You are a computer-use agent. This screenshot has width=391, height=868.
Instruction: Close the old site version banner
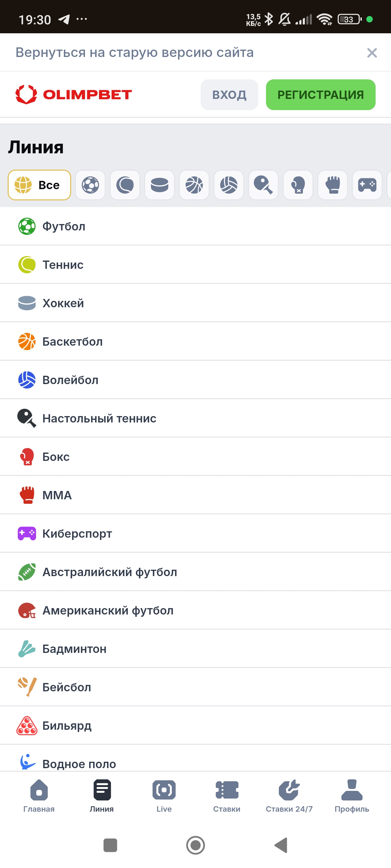pos(372,52)
